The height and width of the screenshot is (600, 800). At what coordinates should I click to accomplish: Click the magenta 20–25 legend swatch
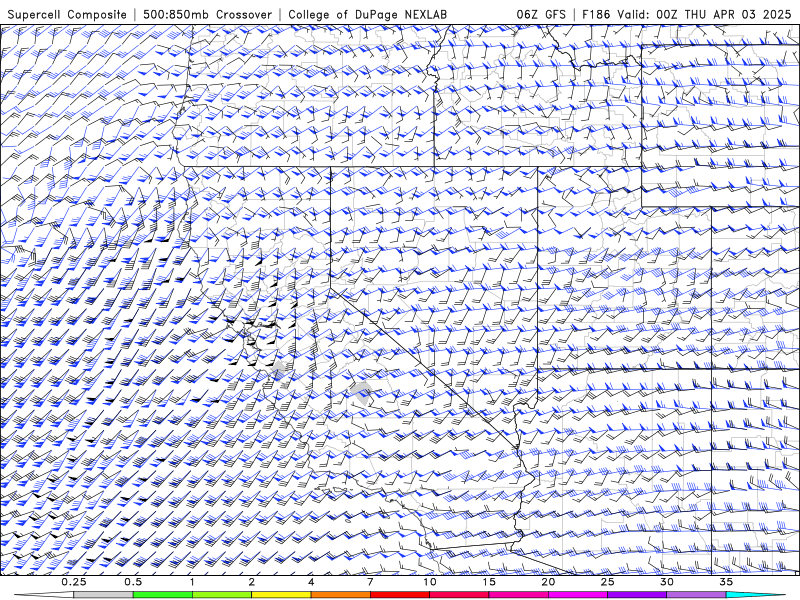pos(578,595)
